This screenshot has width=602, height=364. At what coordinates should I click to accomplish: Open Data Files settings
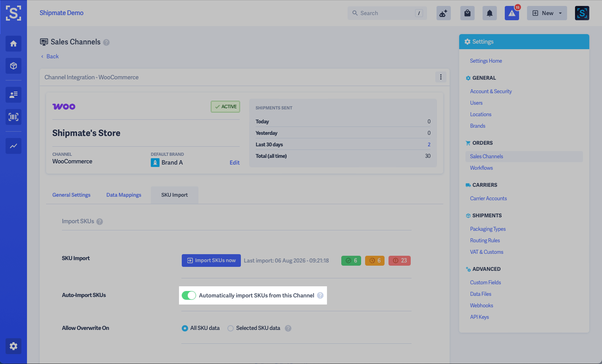(481, 294)
